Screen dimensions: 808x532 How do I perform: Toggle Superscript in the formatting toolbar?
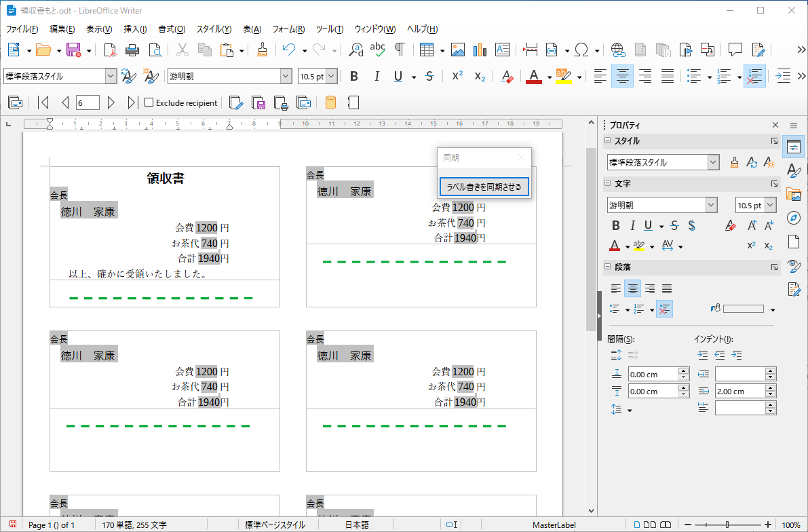457,77
